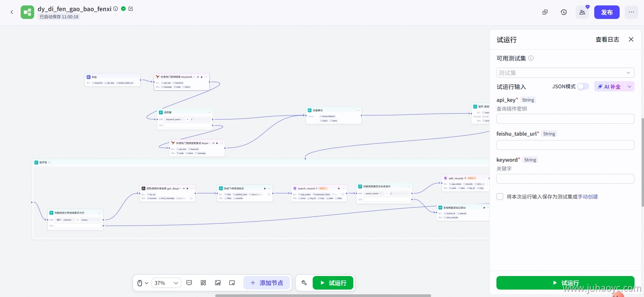644x297 pixels.
Task: Click the 已自动保存 11:00:18 status text
Action: click(x=59, y=17)
